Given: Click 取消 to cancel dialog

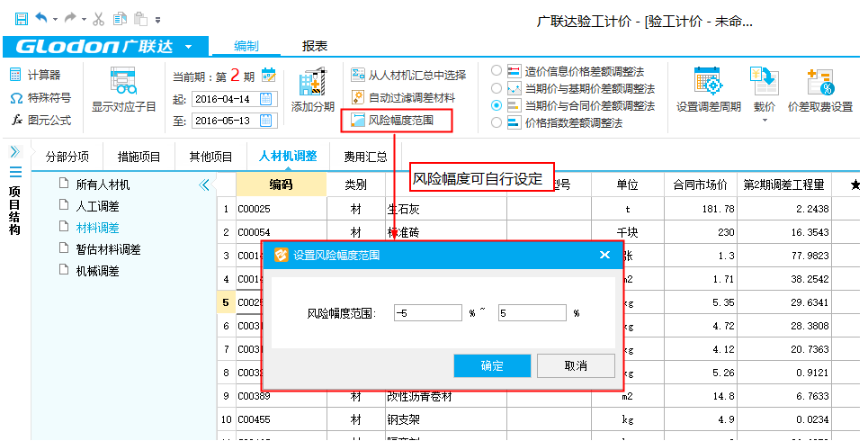Looking at the screenshot, I should pyautogui.click(x=576, y=366).
